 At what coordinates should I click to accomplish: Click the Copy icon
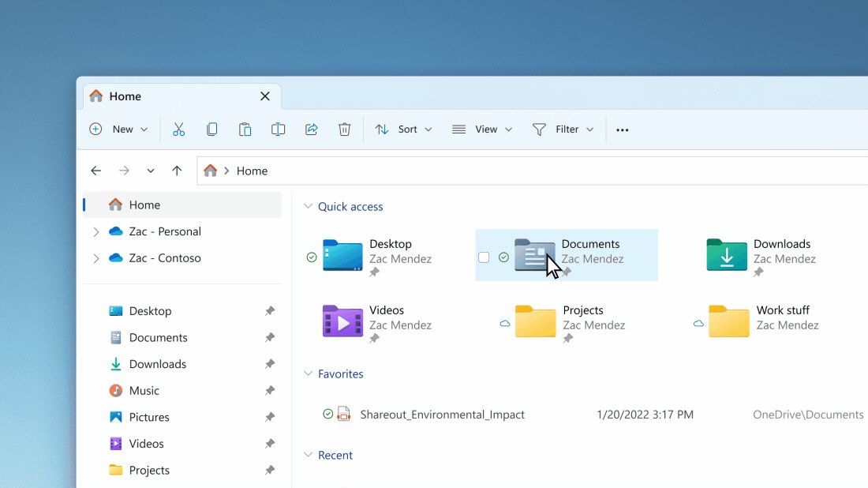(x=211, y=129)
